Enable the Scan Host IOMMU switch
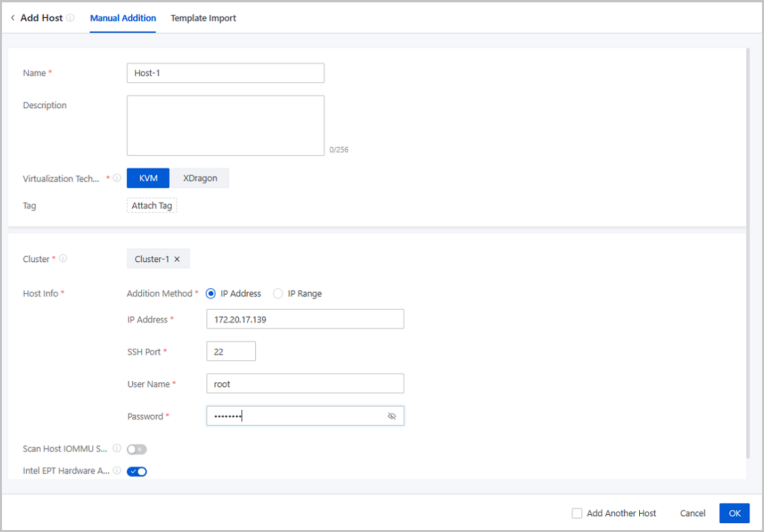 (x=137, y=449)
